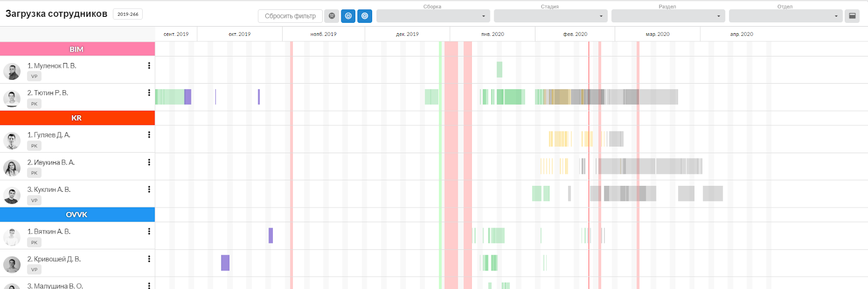Click employee name 3. Куклин А. В.

click(49, 190)
